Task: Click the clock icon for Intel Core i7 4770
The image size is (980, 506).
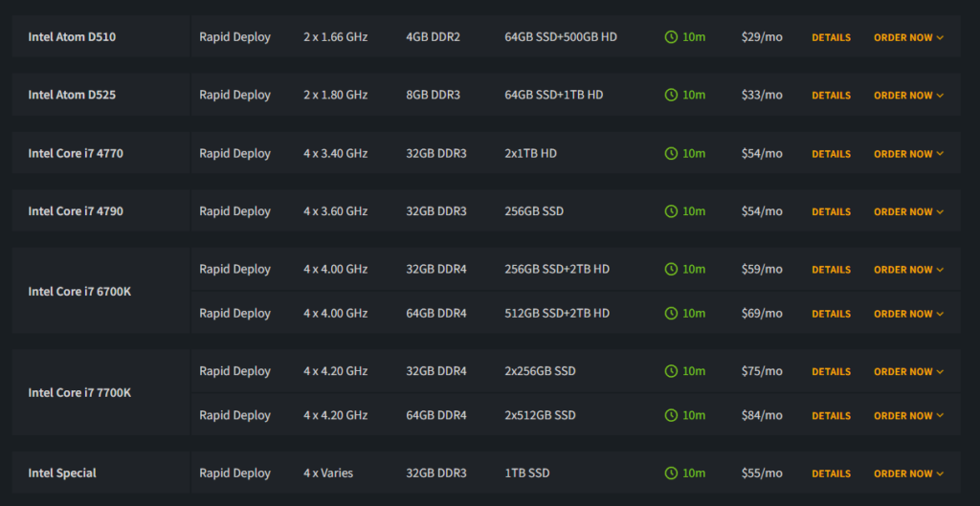Action: [x=671, y=154]
